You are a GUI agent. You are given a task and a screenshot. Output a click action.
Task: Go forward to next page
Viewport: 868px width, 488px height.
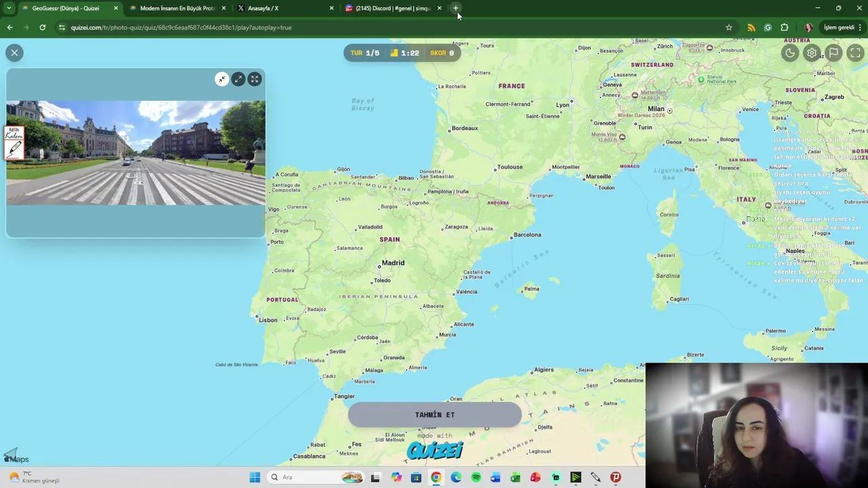[x=26, y=27]
